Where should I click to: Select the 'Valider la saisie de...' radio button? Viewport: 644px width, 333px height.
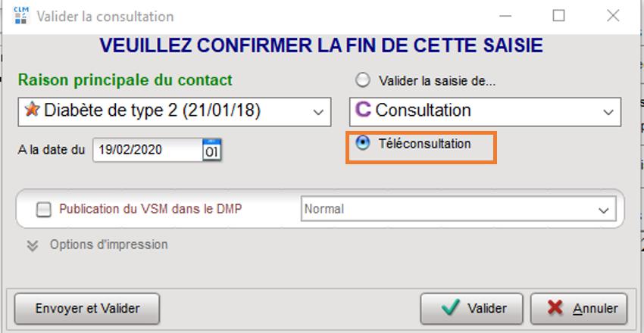pyautogui.click(x=364, y=80)
